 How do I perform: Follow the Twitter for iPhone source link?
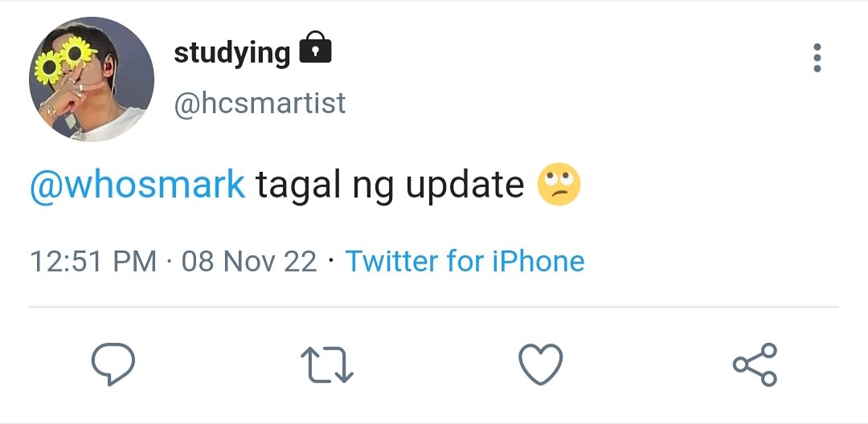click(x=465, y=261)
